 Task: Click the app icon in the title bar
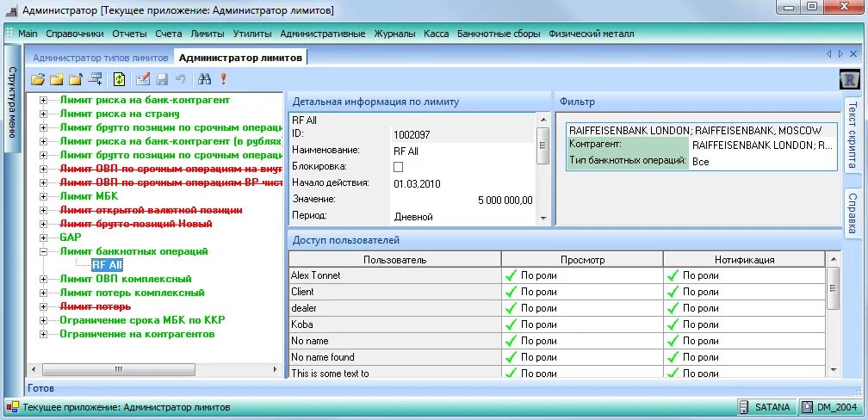[x=12, y=10]
